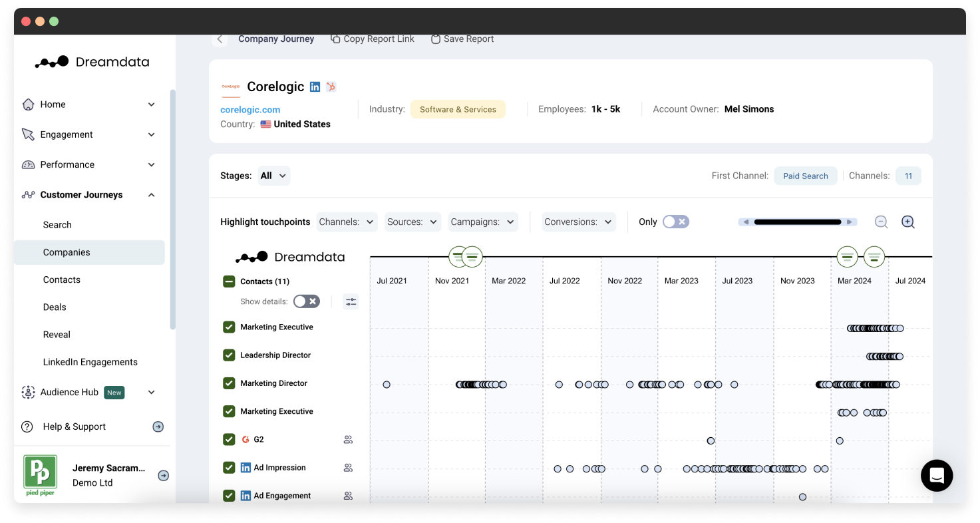Click the Performance gauge icon
980x523 pixels.
pyautogui.click(x=28, y=164)
